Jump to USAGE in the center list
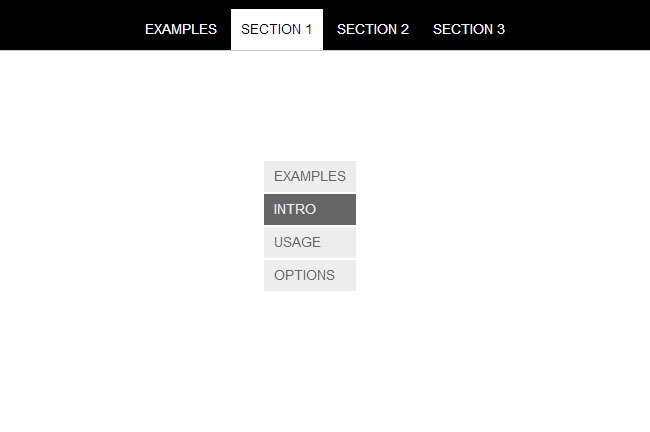The image size is (650, 432). click(310, 242)
